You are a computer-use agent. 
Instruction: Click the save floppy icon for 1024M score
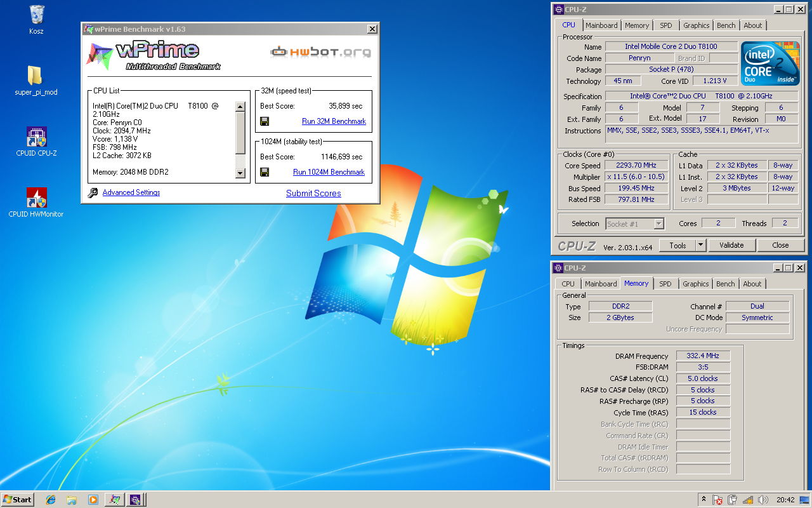pyautogui.click(x=265, y=172)
